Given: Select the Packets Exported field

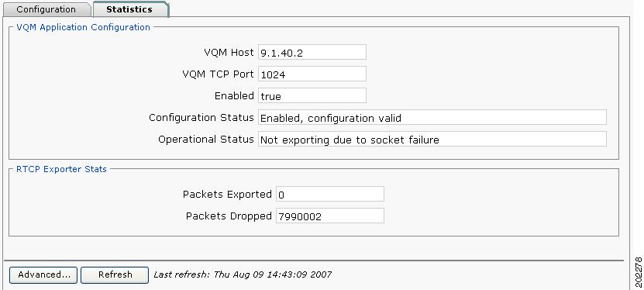Looking at the screenshot, I should (x=330, y=194).
